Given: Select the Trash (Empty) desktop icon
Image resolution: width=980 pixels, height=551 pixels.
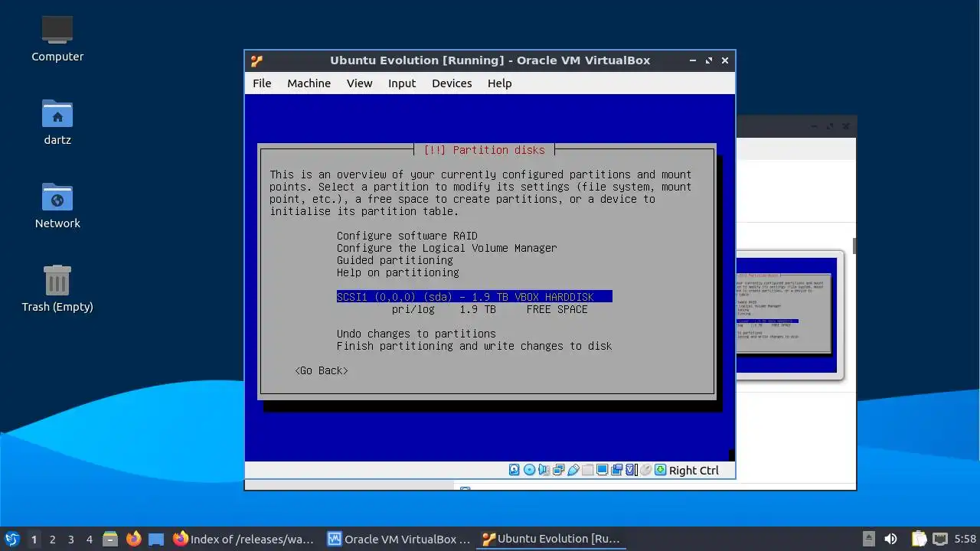Looking at the screenshot, I should (57, 289).
